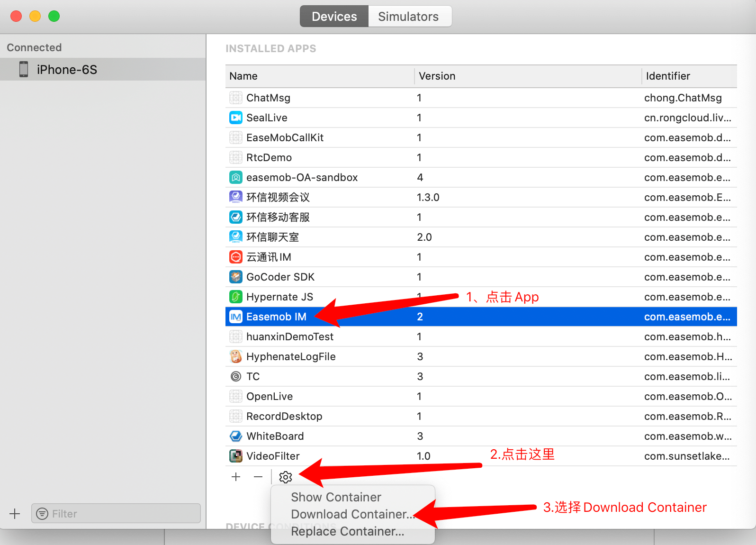The width and height of the screenshot is (756, 545).
Task: Click the WhiteBoard app icon
Action: (236, 436)
